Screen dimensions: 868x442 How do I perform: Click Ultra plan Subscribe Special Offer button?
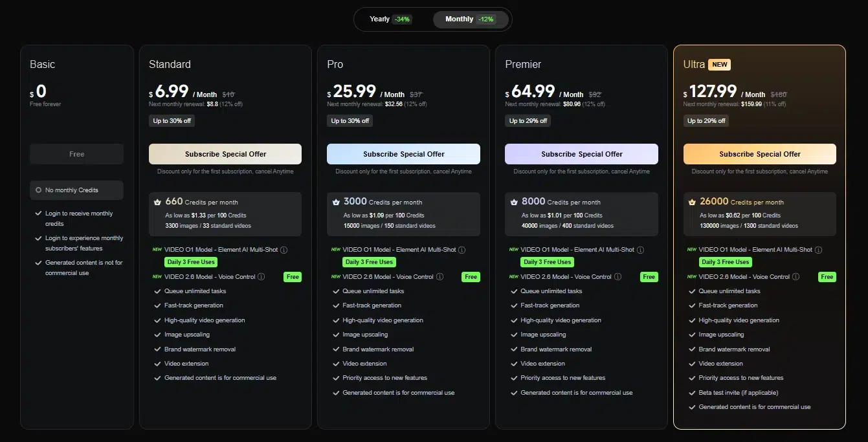click(x=759, y=154)
